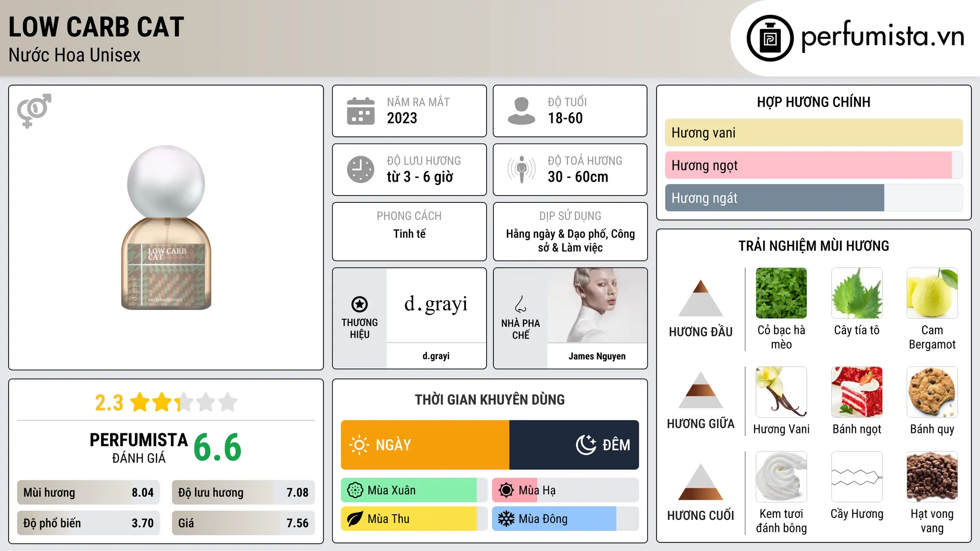Click the Hằng ngày & Dạo phố occasion text

(x=570, y=241)
